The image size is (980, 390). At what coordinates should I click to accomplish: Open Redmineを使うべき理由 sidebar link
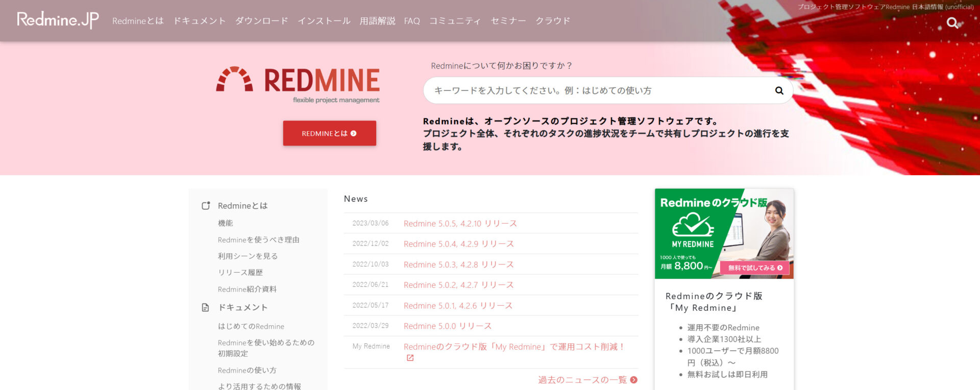click(x=258, y=240)
